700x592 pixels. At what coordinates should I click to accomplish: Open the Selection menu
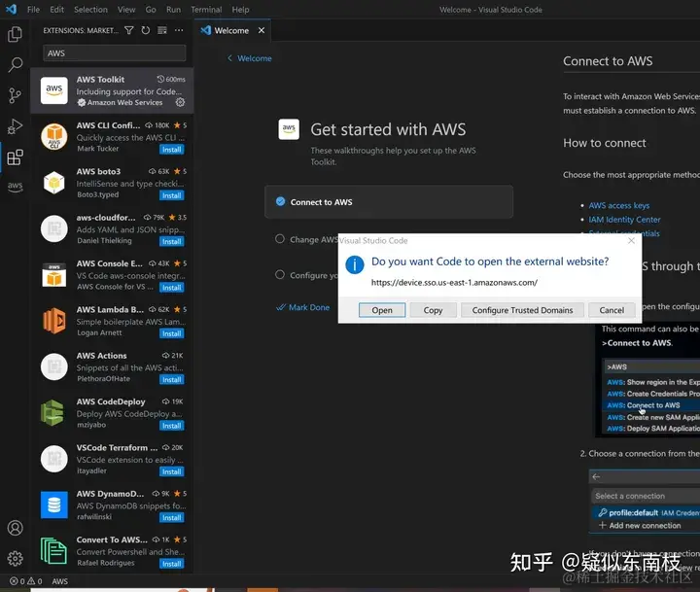click(x=90, y=10)
